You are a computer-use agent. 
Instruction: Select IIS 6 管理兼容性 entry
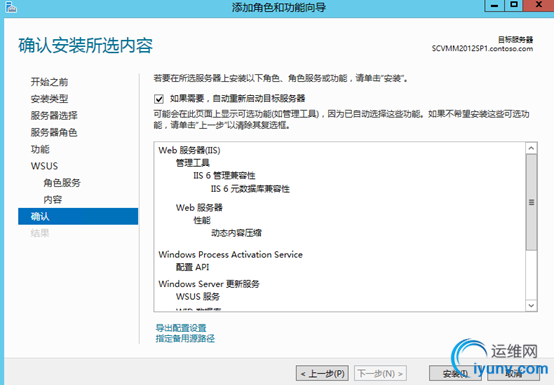[224, 176]
